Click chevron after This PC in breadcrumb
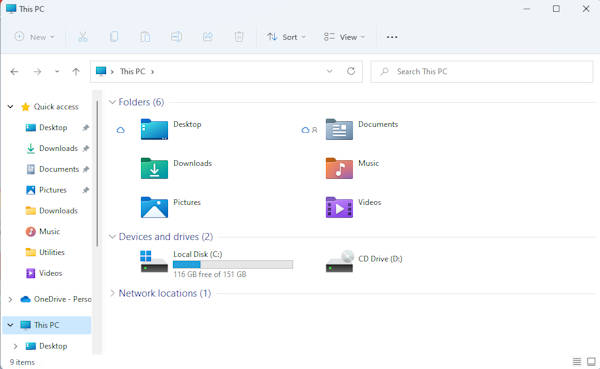The image size is (600, 369). tap(152, 72)
